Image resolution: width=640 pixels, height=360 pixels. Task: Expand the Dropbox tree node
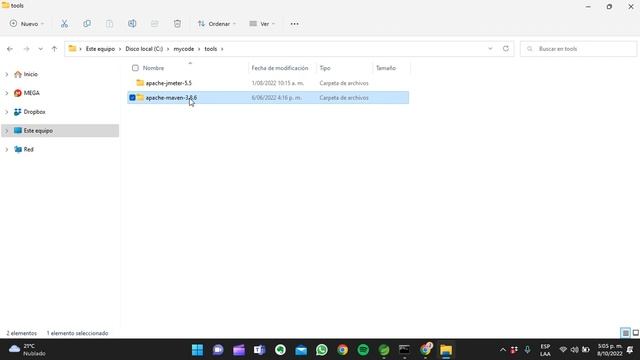(x=7, y=112)
